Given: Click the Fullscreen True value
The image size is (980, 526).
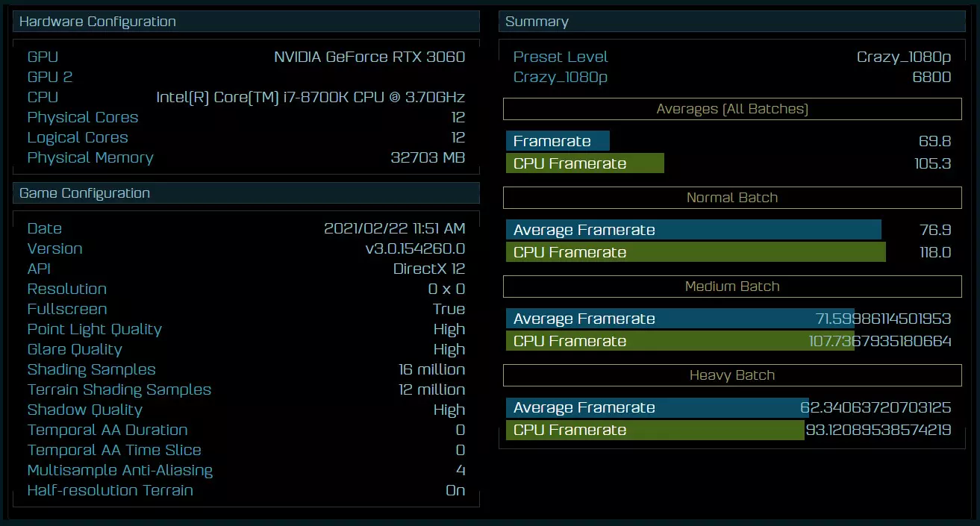Looking at the screenshot, I should coord(449,310).
